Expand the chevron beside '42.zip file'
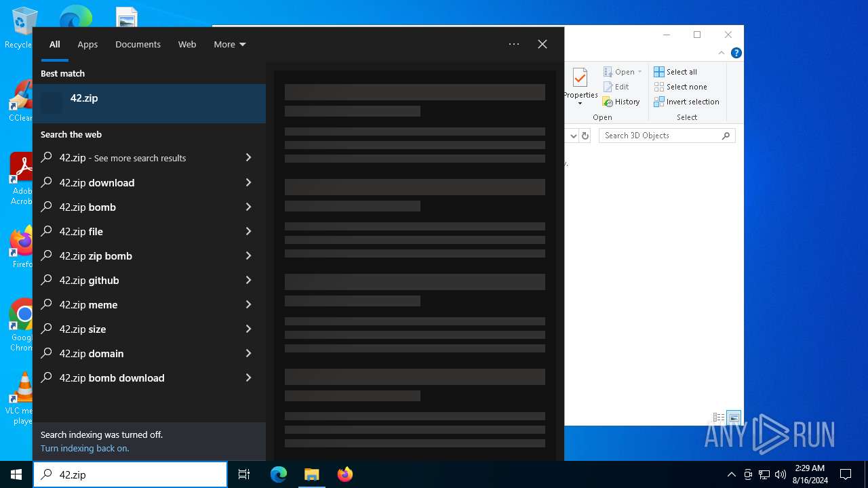Screen dimensions: 868x488 (x=248, y=231)
